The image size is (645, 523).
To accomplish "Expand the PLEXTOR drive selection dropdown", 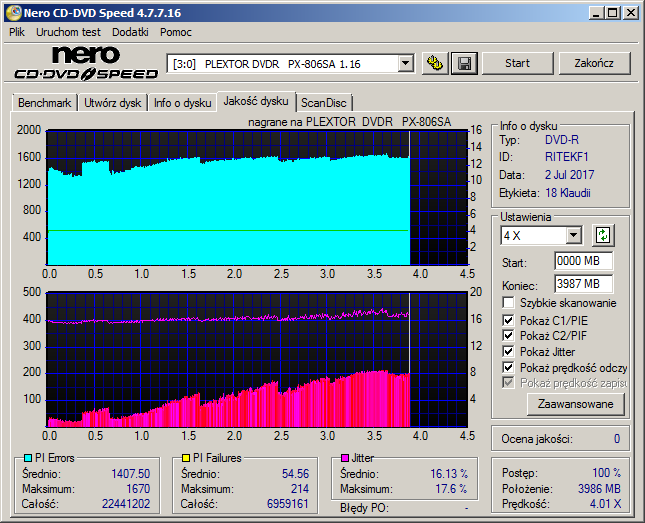I will 406,64.
